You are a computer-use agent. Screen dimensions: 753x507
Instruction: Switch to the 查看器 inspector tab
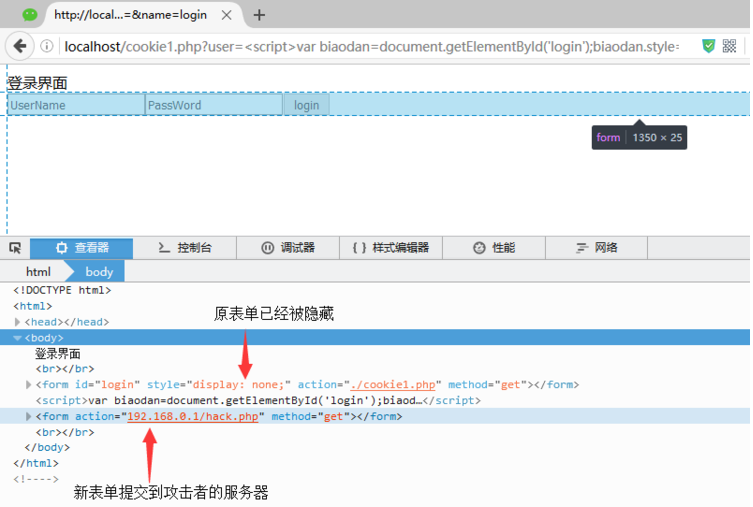click(x=82, y=248)
